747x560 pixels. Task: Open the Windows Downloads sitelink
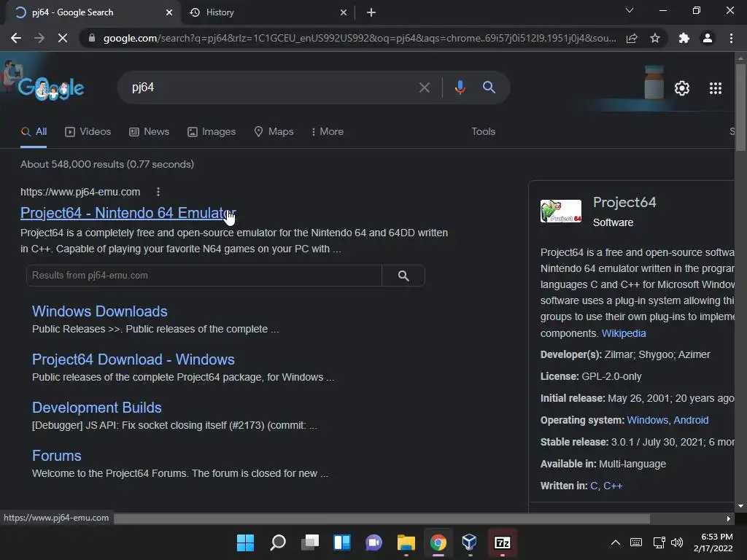coord(99,311)
